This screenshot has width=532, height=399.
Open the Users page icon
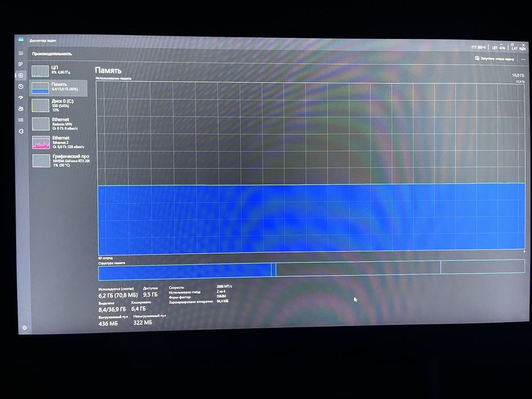pos(21,109)
